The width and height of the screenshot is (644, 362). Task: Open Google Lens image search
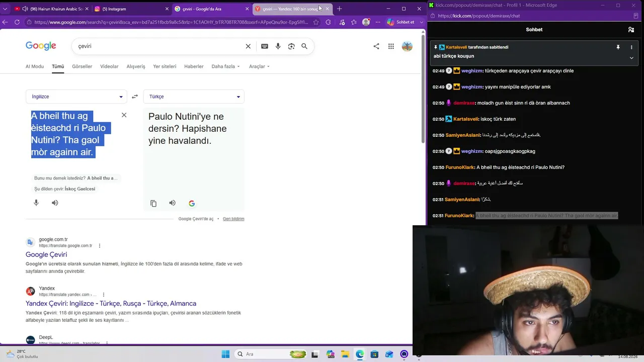click(291, 46)
